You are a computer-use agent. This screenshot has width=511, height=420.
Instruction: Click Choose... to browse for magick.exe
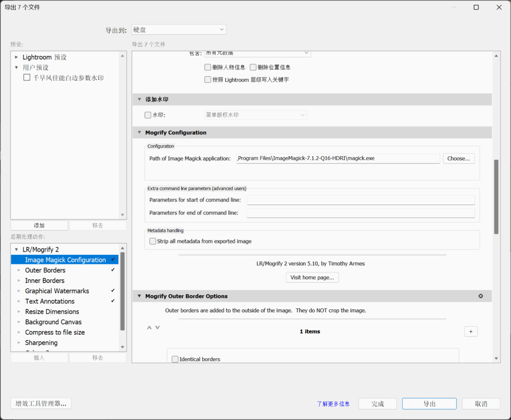click(x=458, y=159)
